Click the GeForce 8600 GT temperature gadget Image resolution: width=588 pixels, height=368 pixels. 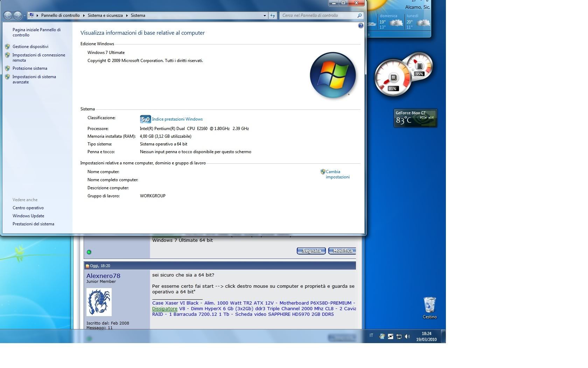point(415,118)
